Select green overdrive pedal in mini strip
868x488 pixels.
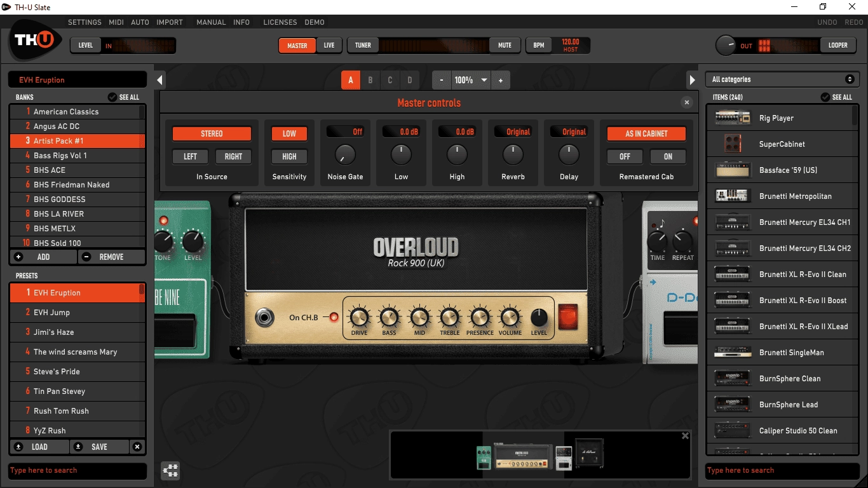click(x=484, y=457)
